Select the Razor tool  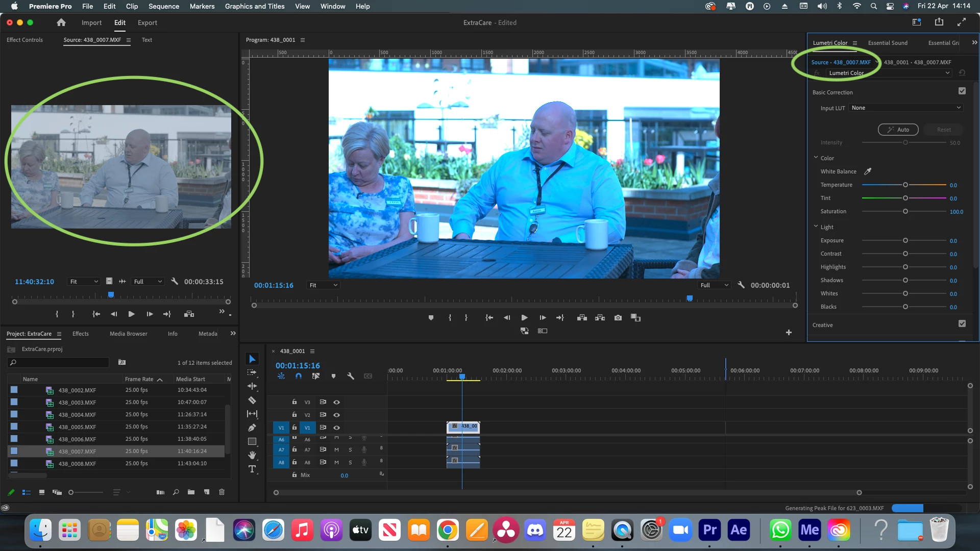252,400
